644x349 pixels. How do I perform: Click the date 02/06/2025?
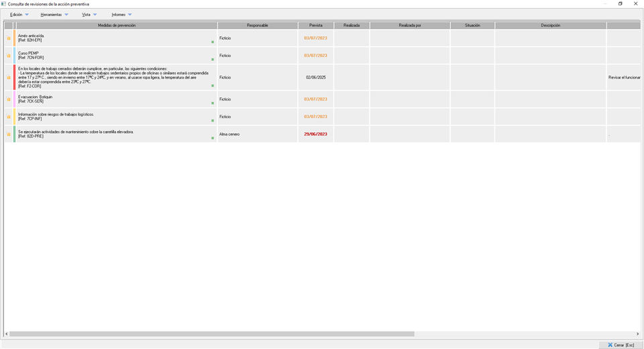point(316,77)
